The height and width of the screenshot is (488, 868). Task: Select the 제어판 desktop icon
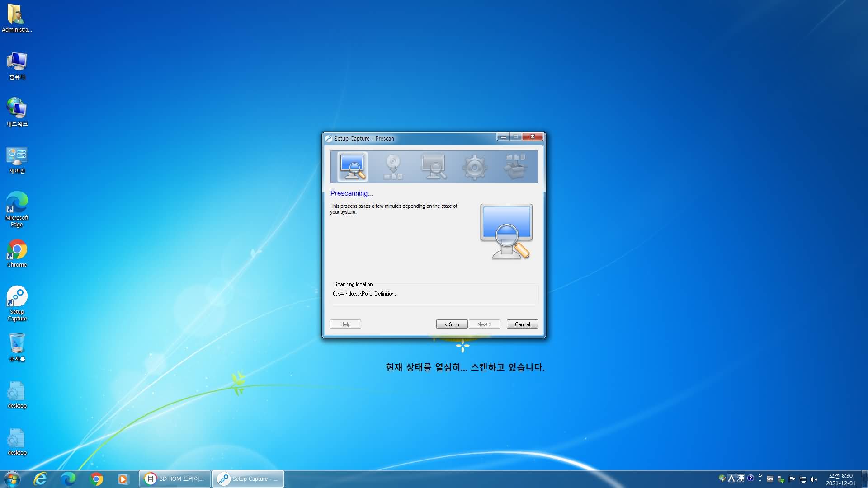17,160
